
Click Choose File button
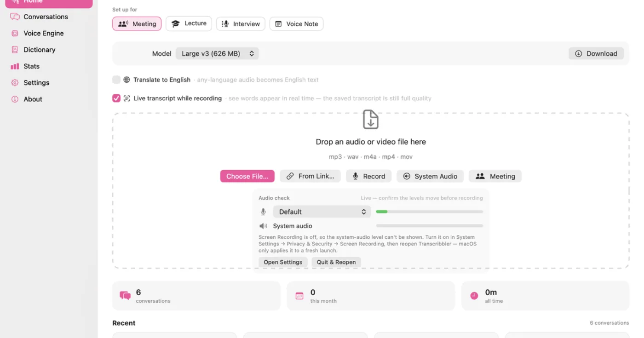[x=247, y=176]
